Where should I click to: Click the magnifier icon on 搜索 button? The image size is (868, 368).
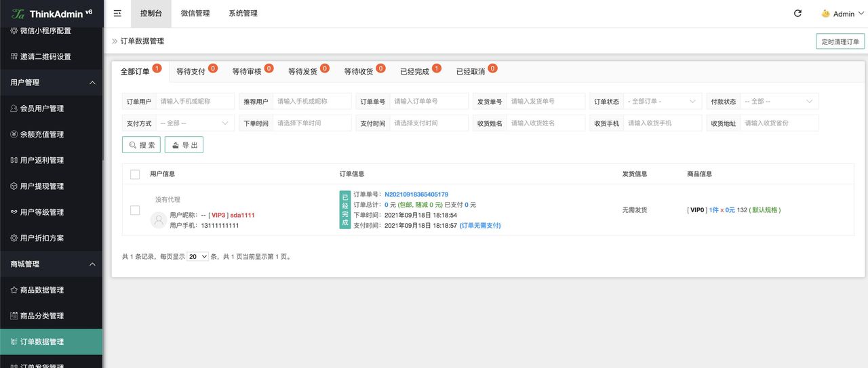(133, 145)
